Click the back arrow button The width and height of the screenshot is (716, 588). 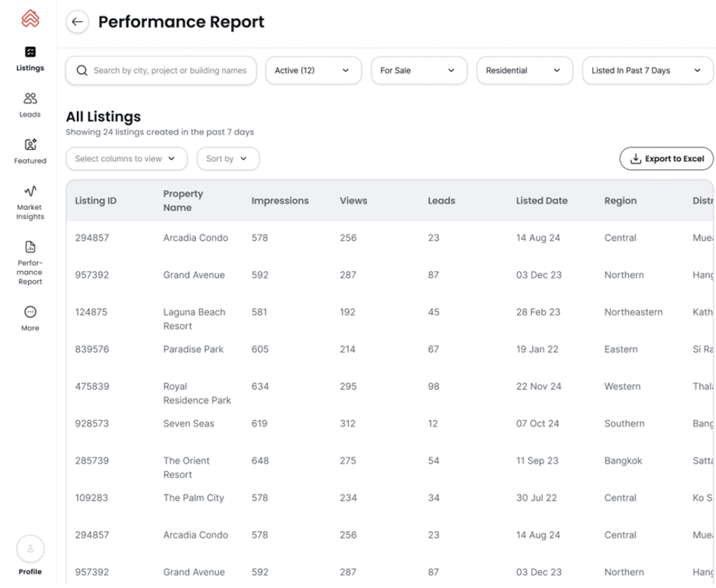coord(77,22)
